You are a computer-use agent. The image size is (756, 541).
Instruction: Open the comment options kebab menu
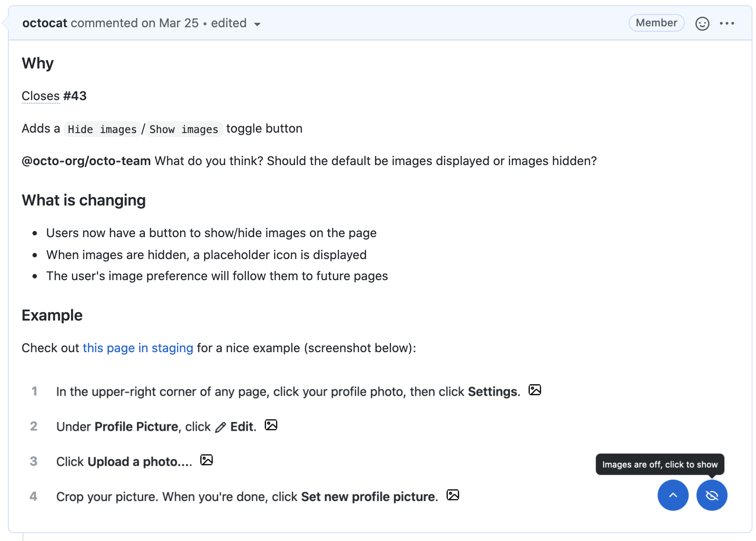pyautogui.click(x=728, y=23)
